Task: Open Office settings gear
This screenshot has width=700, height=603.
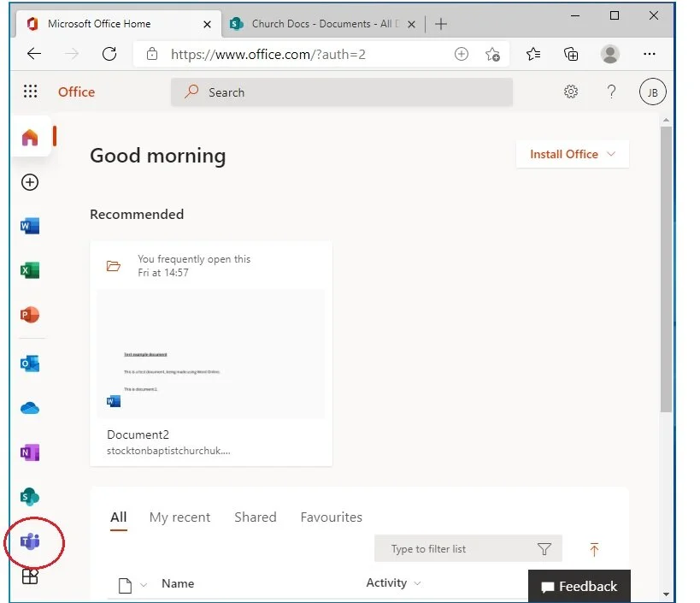Action: point(571,92)
